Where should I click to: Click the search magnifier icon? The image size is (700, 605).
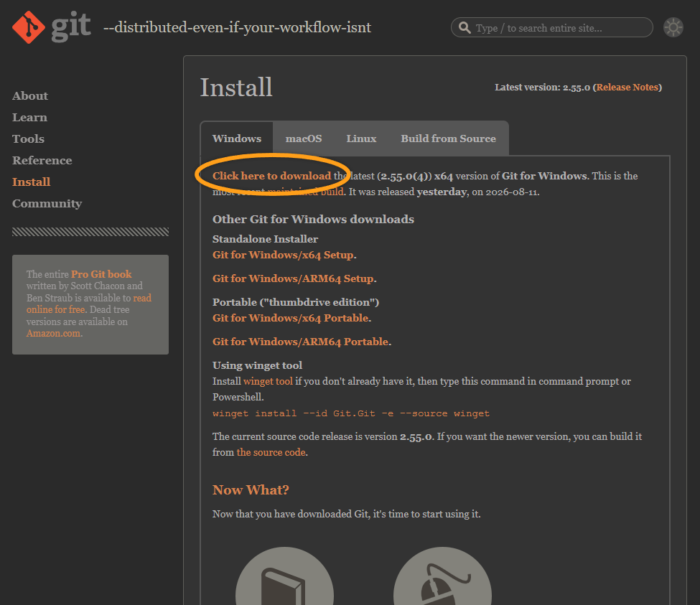pos(465,28)
